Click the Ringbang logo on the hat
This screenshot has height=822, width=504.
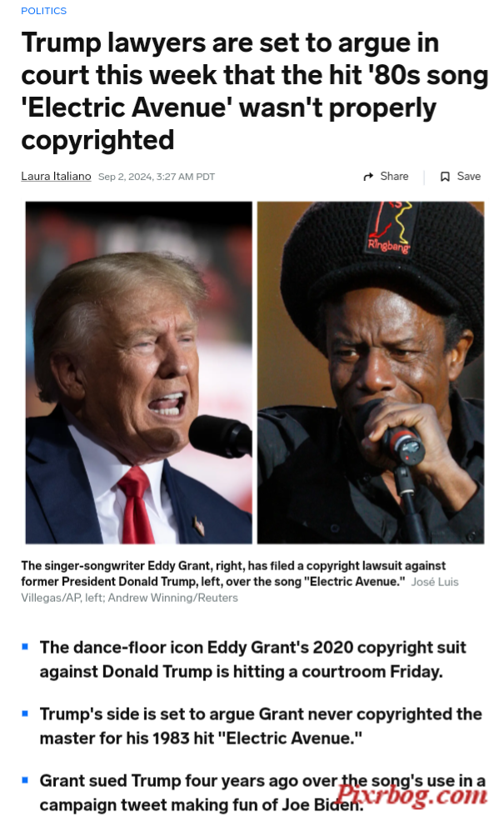(x=389, y=245)
